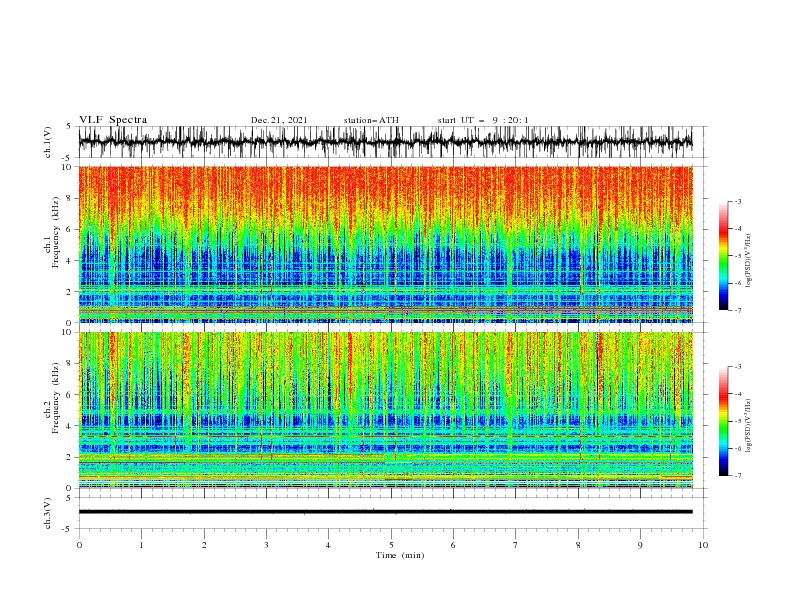This screenshot has width=792, height=612.
Task: Click the "start UT = 9 :20: 1" text
Action: pyautogui.click(x=483, y=120)
